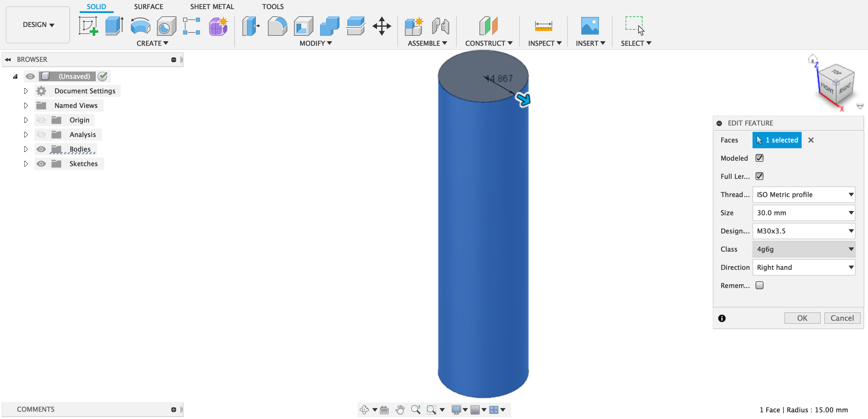
Task: Hide the Bodies folder
Action: point(41,149)
